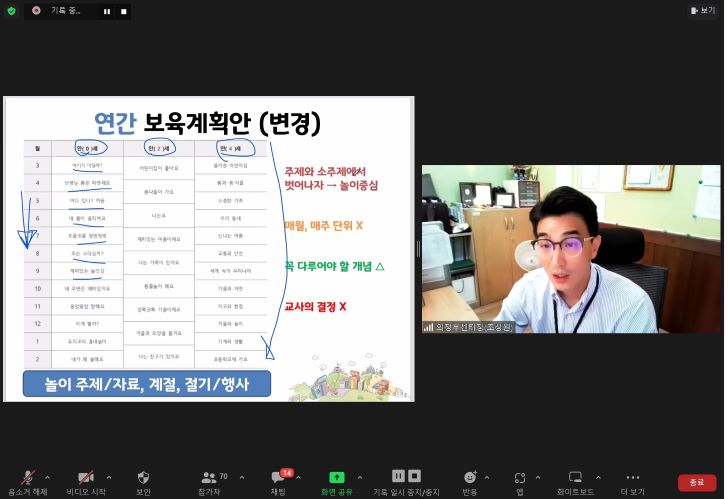Expand apps options arrow
This screenshot has width=728, height=499.
[x=538, y=477]
